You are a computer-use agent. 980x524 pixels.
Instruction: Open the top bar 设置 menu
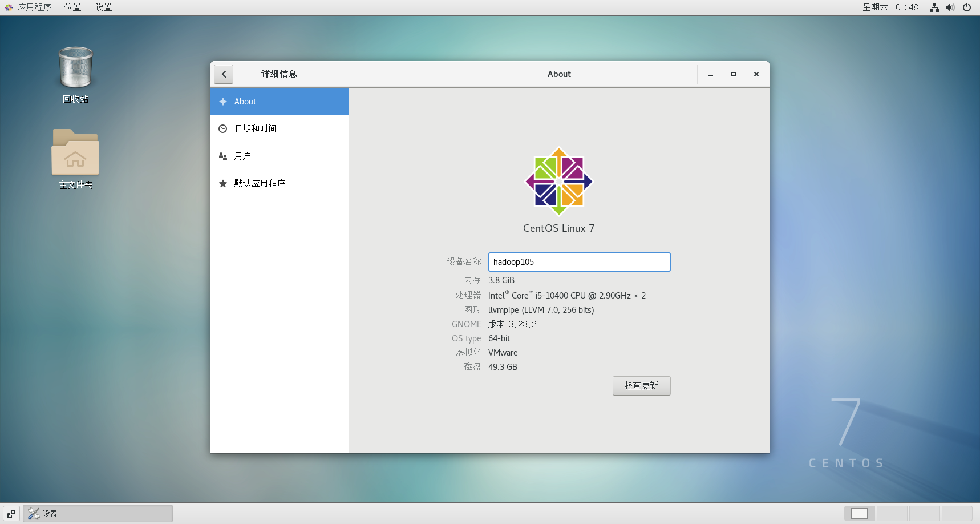tap(104, 7)
